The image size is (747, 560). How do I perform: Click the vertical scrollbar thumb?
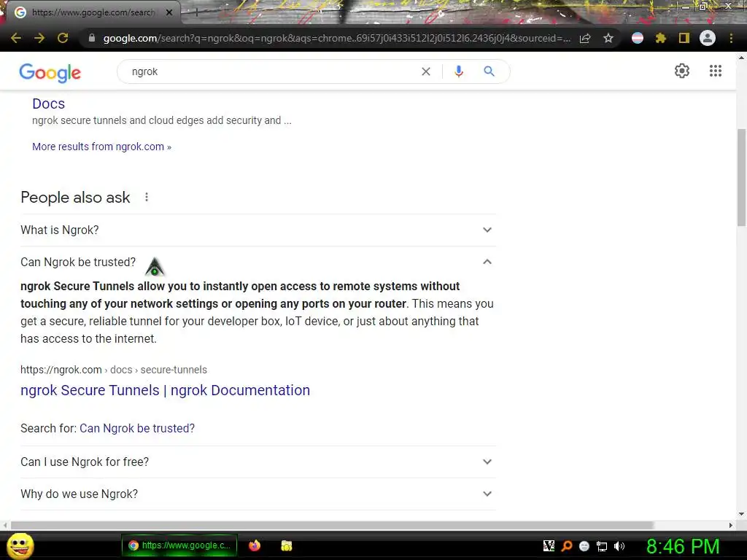pyautogui.click(x=741, y=177)
